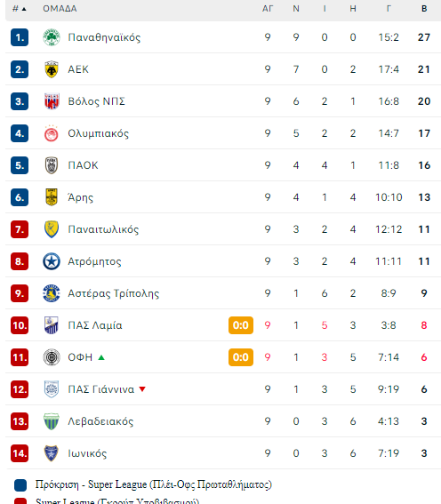Sort standings by the ΑΓ column header
The image size is (441, 504).
pyautogui.click(x=268, y=9)
